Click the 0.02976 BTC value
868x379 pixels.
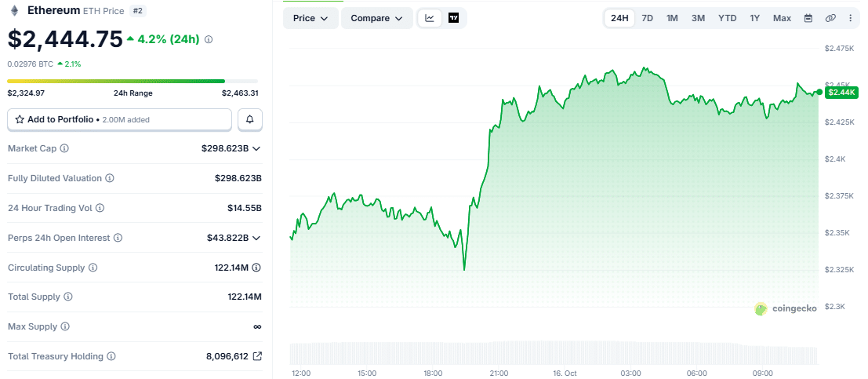pyautogui.click(x=30, y=64)
